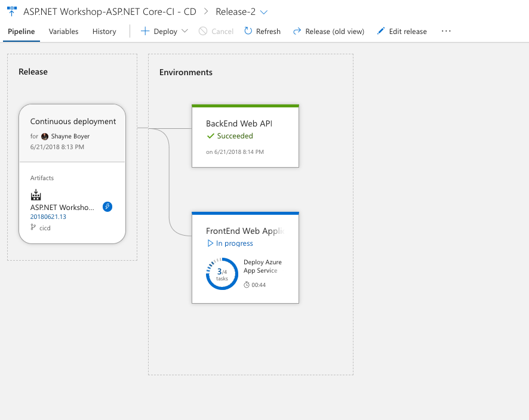Click Edit release

408,32
